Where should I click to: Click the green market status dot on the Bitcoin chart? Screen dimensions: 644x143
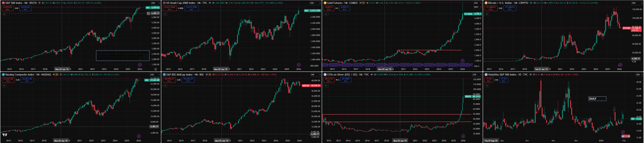tap(531, 3)
